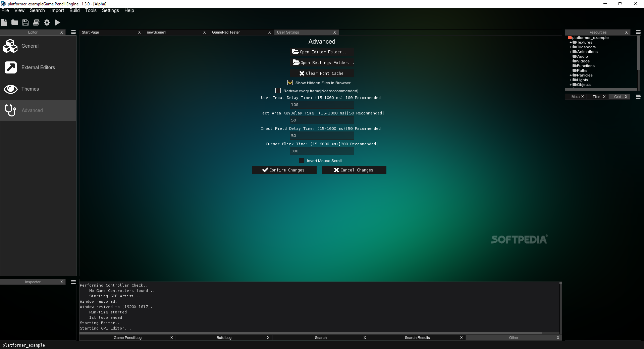Close the Game Pencil Log tab

coord(172,338)
